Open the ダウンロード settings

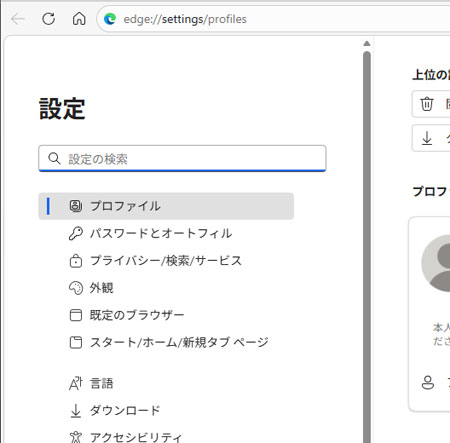[166, 411]
